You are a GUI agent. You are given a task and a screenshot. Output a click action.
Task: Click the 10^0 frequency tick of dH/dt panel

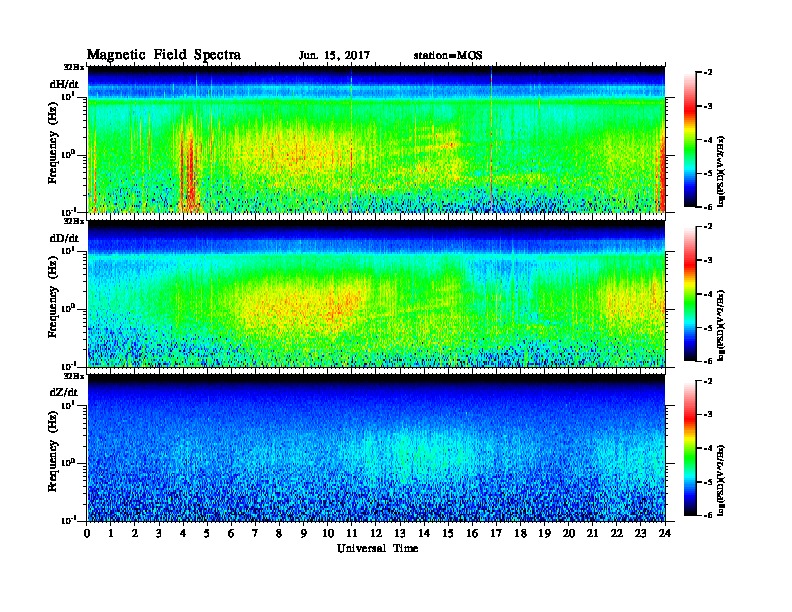(68, 154)
